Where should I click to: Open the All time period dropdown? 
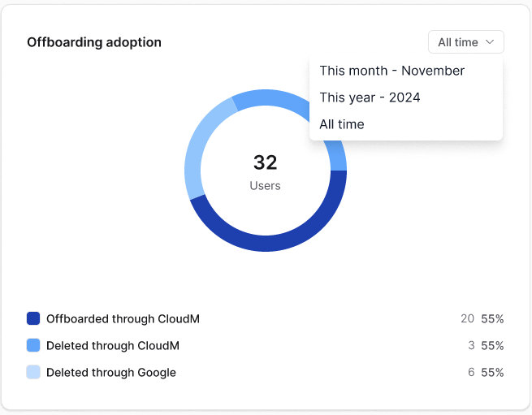pyautogui.click(x=466, y=42)
